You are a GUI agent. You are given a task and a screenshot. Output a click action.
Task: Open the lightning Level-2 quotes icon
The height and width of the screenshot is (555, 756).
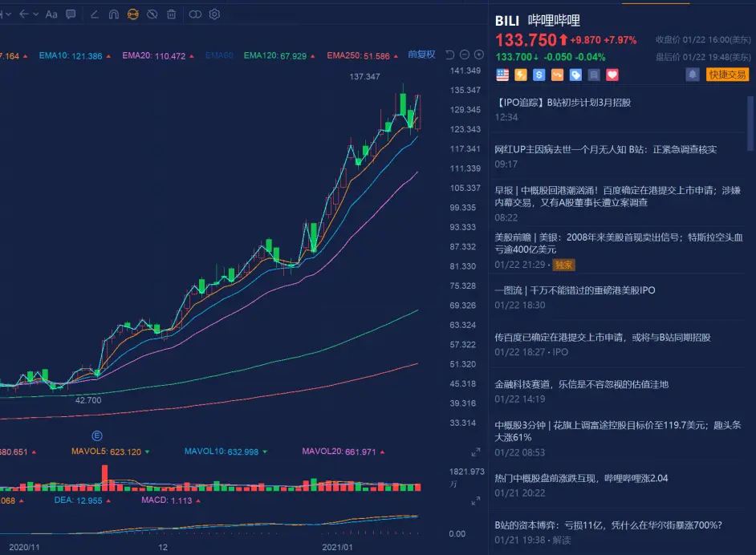pyautogui.click(x=520, y=75)
